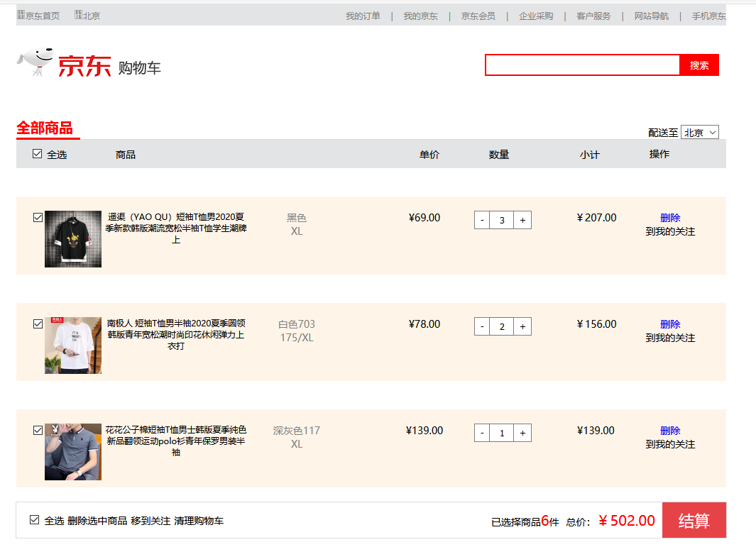This screenshot has height=547, width=756.
Task: Open the black 遥渠 T-shirt product thumbnail
Action: (73, 239)
